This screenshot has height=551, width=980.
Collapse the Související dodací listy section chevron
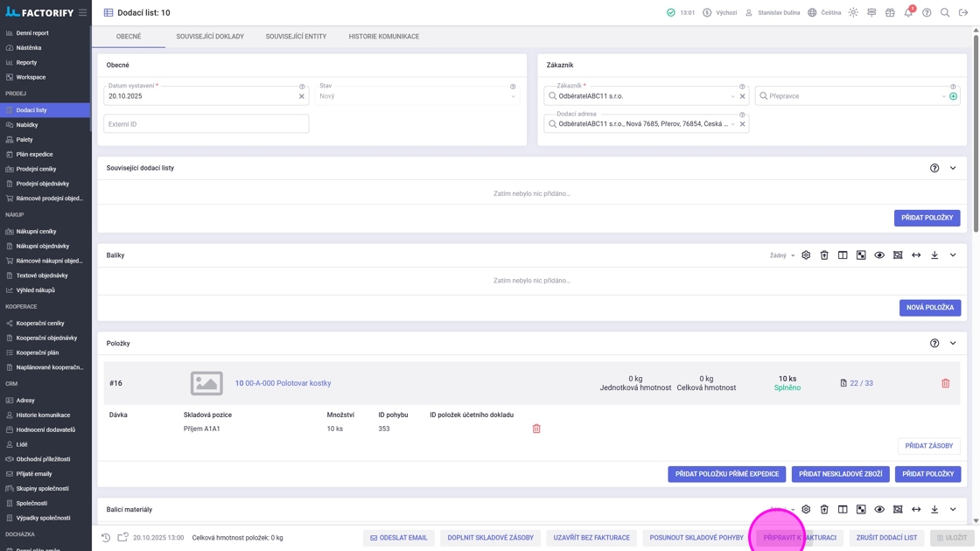(953, 168)
